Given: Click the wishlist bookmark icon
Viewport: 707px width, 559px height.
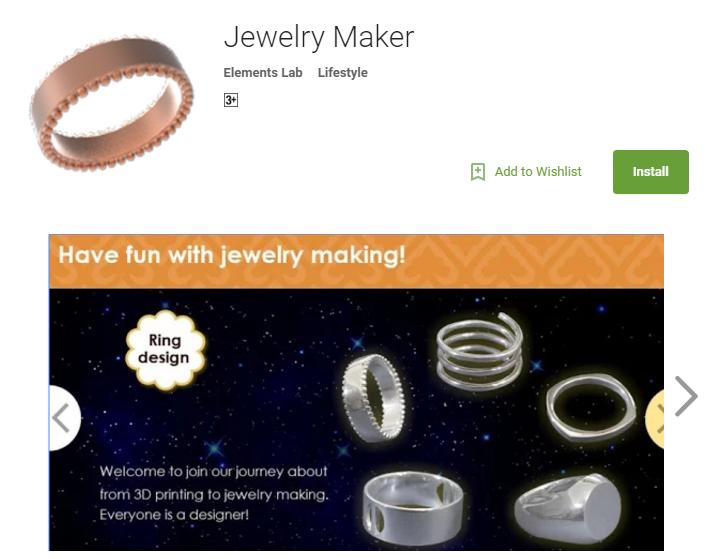Looking at the screenshot, I should tap(478, 172).
